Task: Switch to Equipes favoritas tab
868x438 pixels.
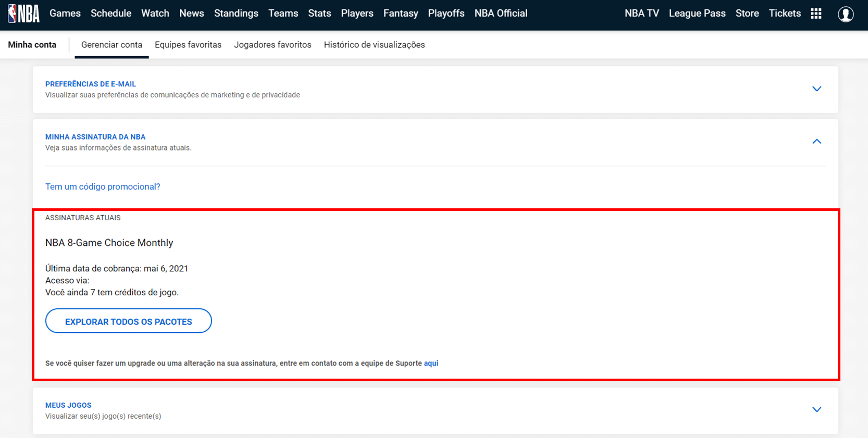Action: [188, 45]
